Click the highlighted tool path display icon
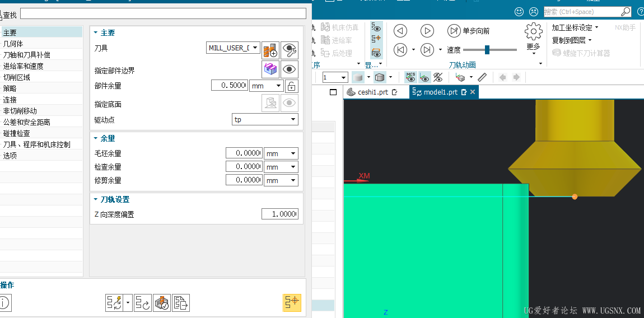Screen dimensions: 644x318 292,303
